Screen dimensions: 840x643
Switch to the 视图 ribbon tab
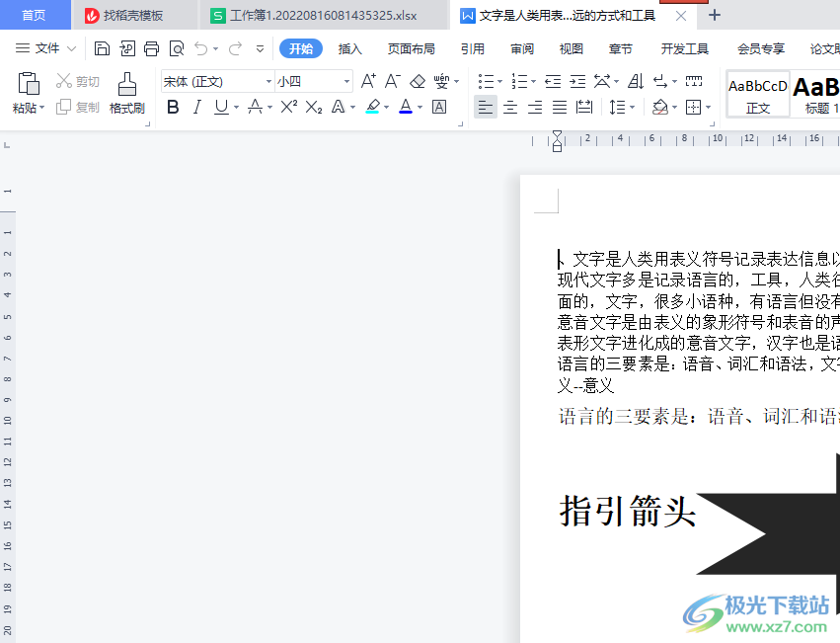point(572,48)
